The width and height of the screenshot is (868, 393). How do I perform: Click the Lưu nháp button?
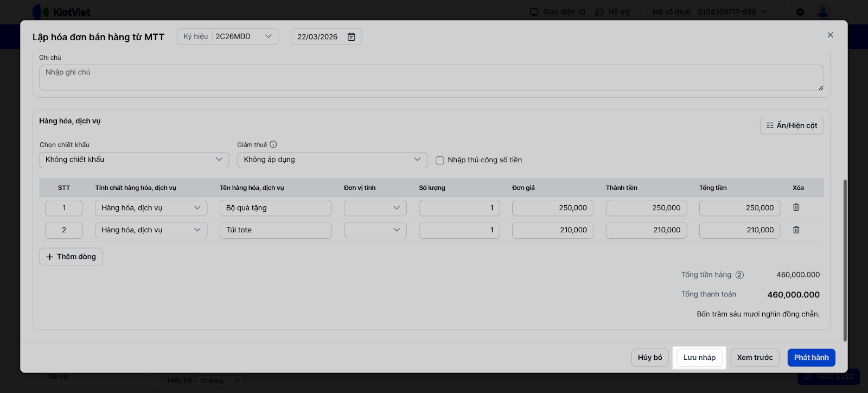coord(699,358)
